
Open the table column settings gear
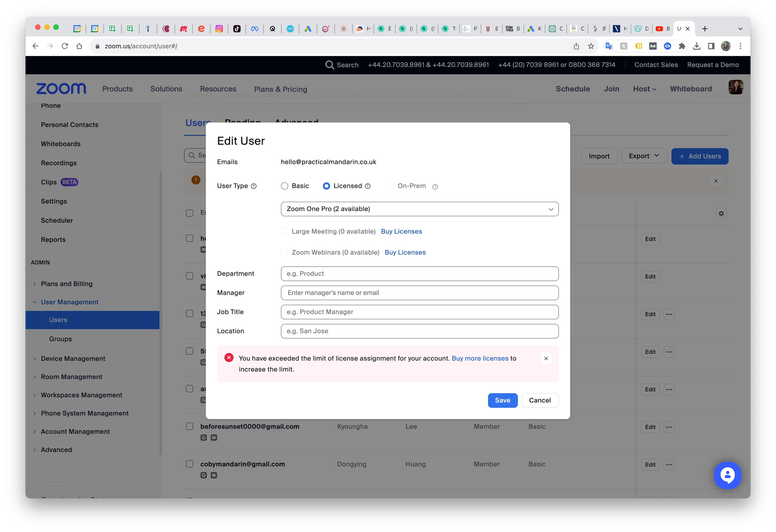coord(721,213)
